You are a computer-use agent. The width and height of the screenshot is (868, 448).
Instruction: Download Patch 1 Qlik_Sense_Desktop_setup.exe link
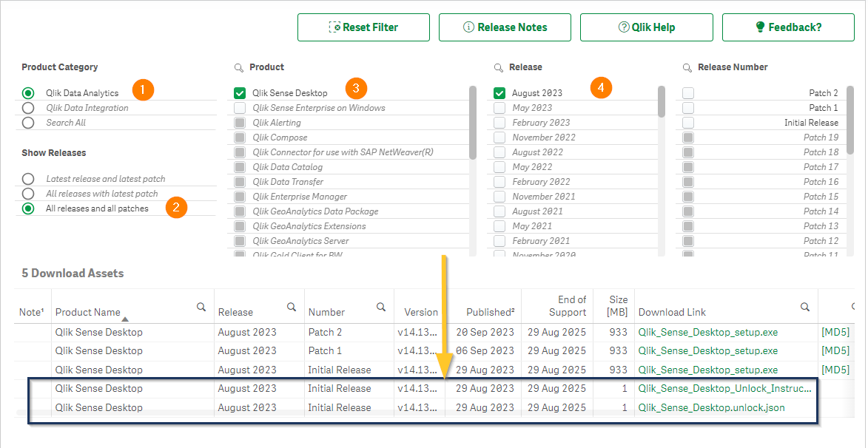[708, 350]
